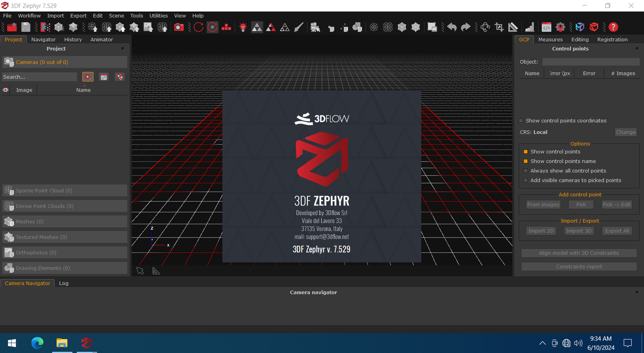
Task: Open Microsoft Edge from the taskbar
Action: 38,343
